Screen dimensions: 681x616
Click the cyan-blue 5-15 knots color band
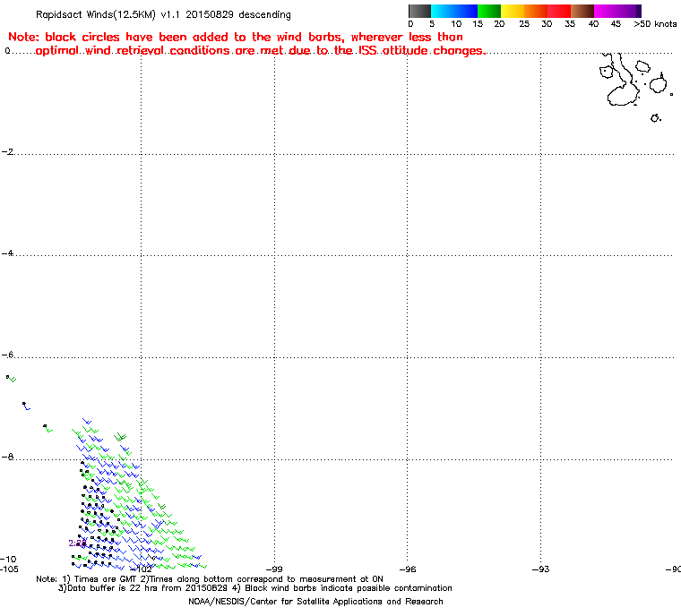[x=454, y=11]
